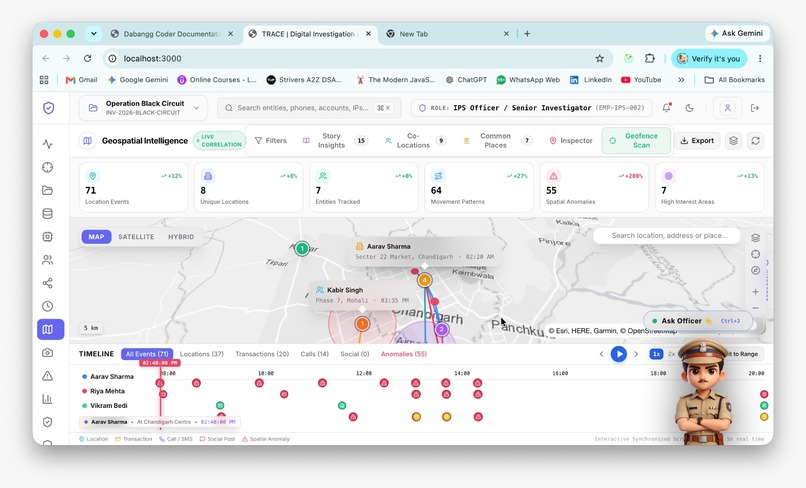Open Story Insights panel
The height and width of the screenshot is (488, 806).
[335, 140]
